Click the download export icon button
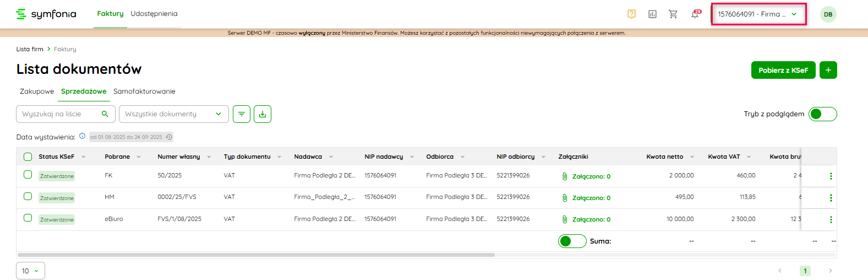Screen dimensions: 868x280 [263, 114]
